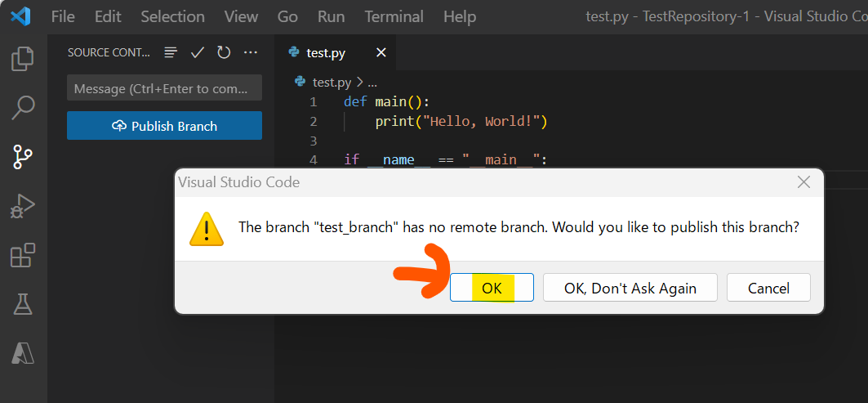Image resolution: width=868 pixels, height=403 pixels.
Task: Focus the commit Message input field
Action: 164,88
